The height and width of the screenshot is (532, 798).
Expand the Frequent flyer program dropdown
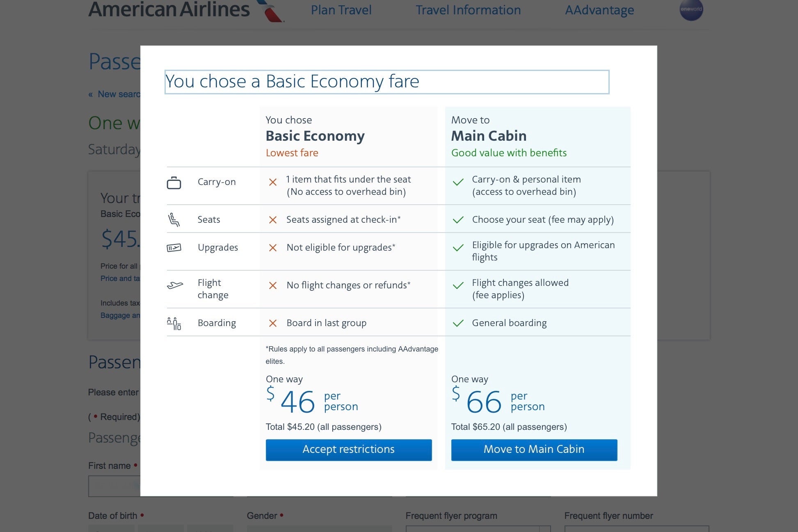pyautogui.click(x=545, y=528)
